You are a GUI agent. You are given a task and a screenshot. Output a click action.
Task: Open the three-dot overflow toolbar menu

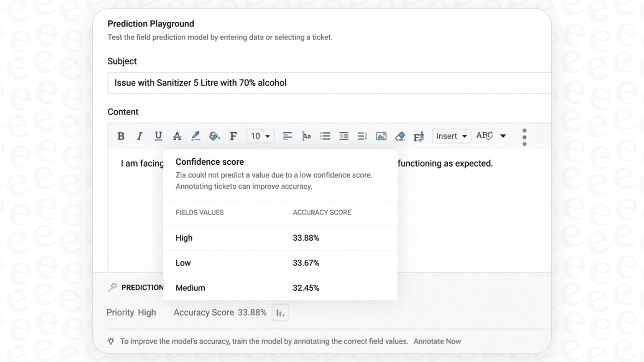click(x=525, y=136)
